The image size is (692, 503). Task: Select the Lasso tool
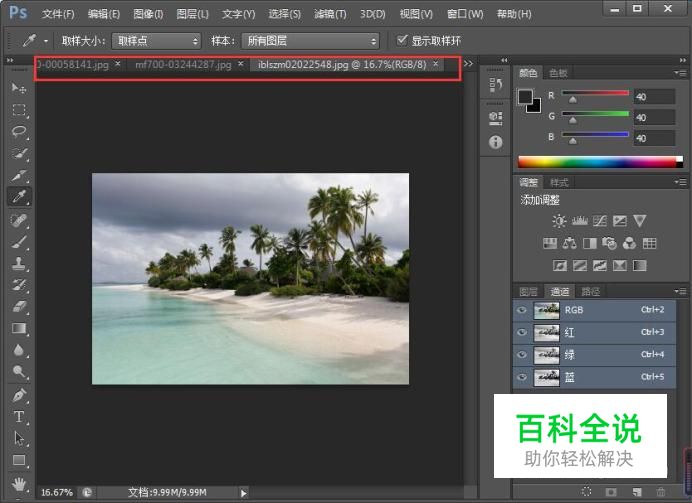(18, 131)
